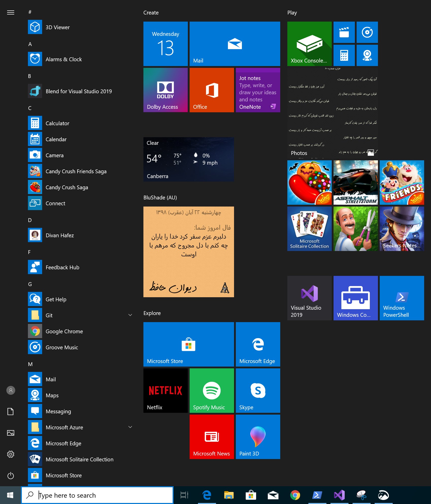Select the Explore group title

click(152, 313)
